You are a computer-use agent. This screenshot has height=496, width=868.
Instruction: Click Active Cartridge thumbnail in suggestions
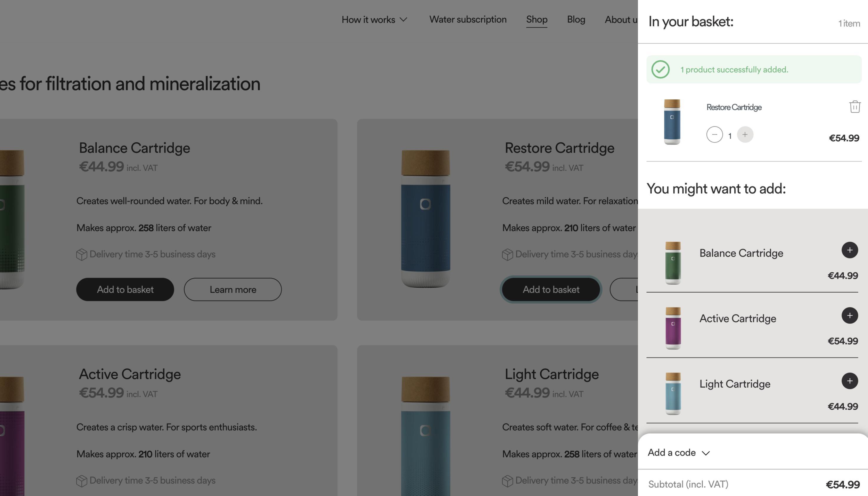point(673,328)
